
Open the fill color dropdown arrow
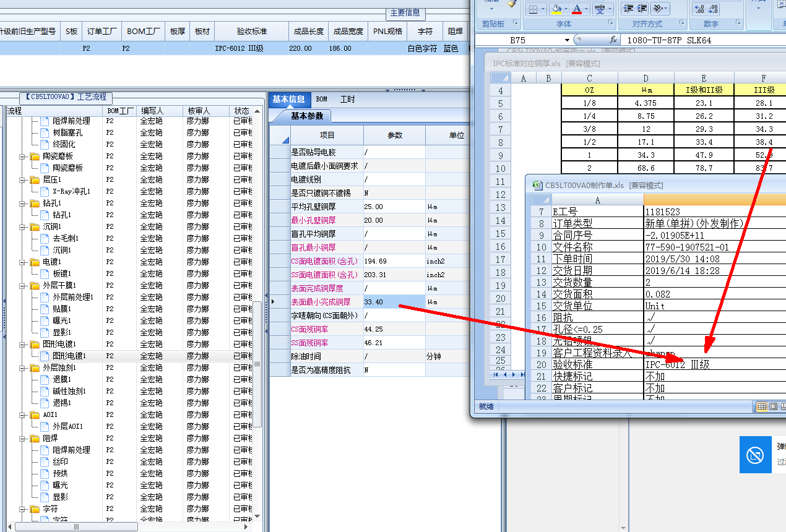[x=566, y=9]
